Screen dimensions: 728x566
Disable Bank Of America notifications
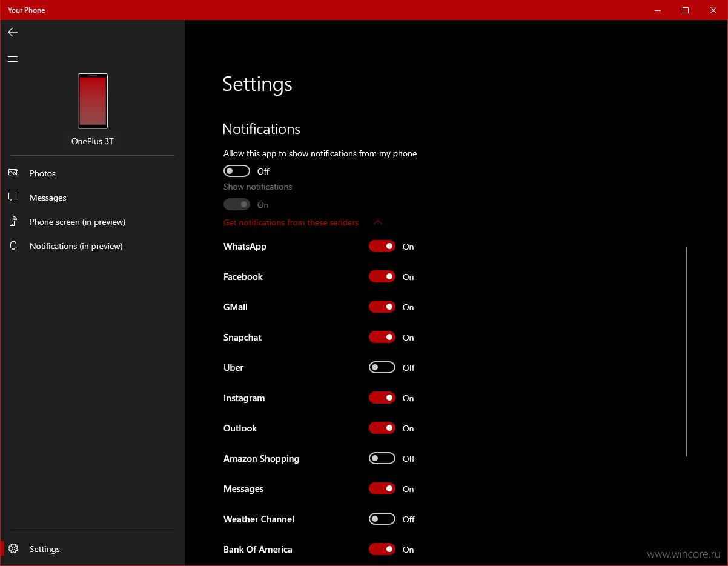382,550
